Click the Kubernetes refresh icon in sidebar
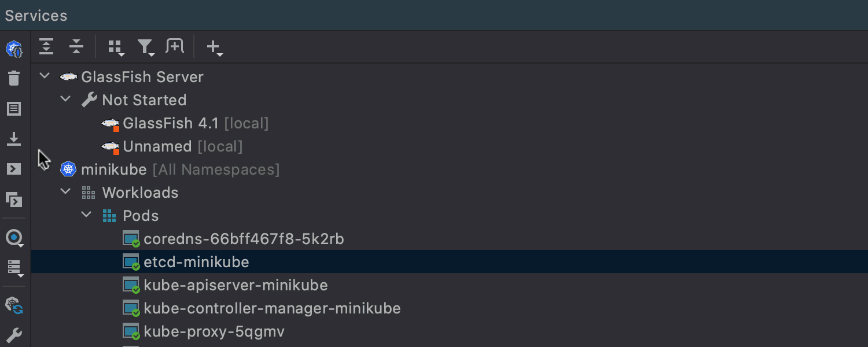The width and height of the screenshot is (868, 347). 14,305
